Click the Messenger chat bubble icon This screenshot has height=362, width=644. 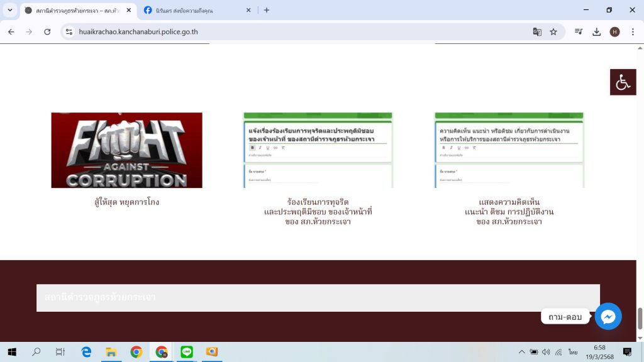pos(608,317)
